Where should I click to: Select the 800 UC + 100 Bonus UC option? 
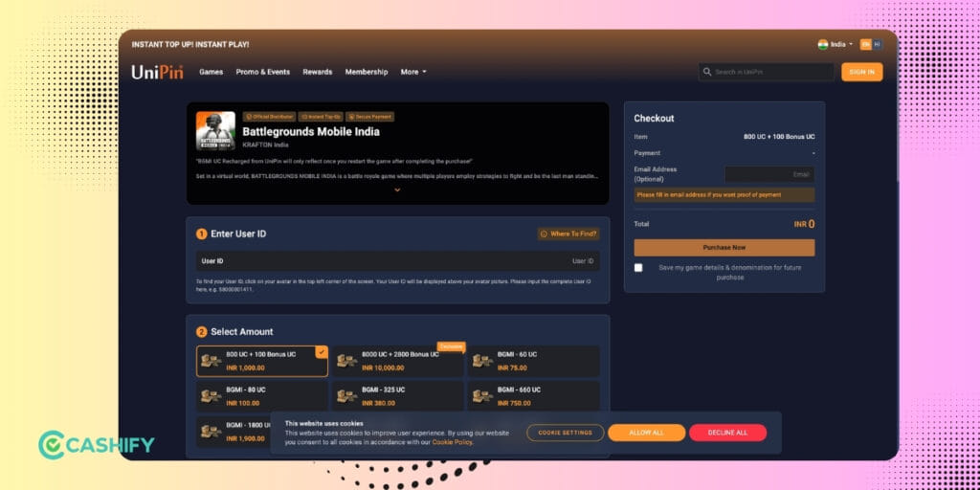(x=262, y=361)
